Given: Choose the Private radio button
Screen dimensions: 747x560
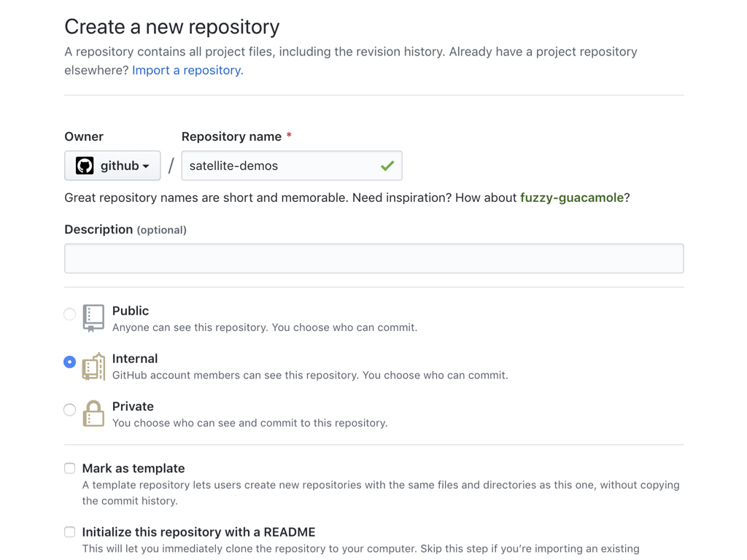Looking at the screenshot, I should pyautogui.click(x=70, y=410).
